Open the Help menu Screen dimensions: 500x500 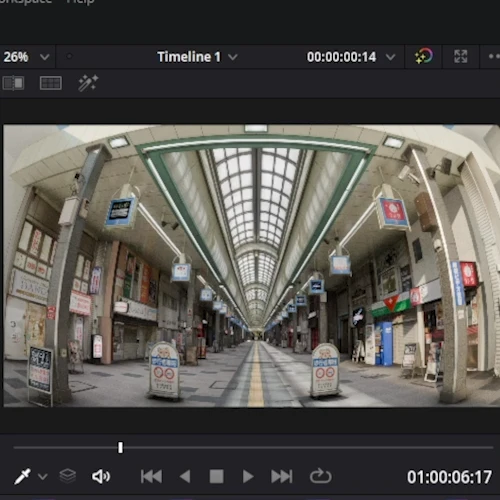point(80,2)
